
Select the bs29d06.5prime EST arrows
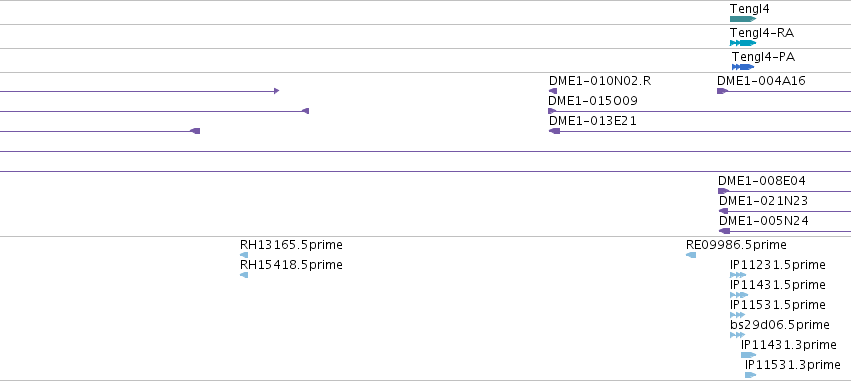(738, 335)
